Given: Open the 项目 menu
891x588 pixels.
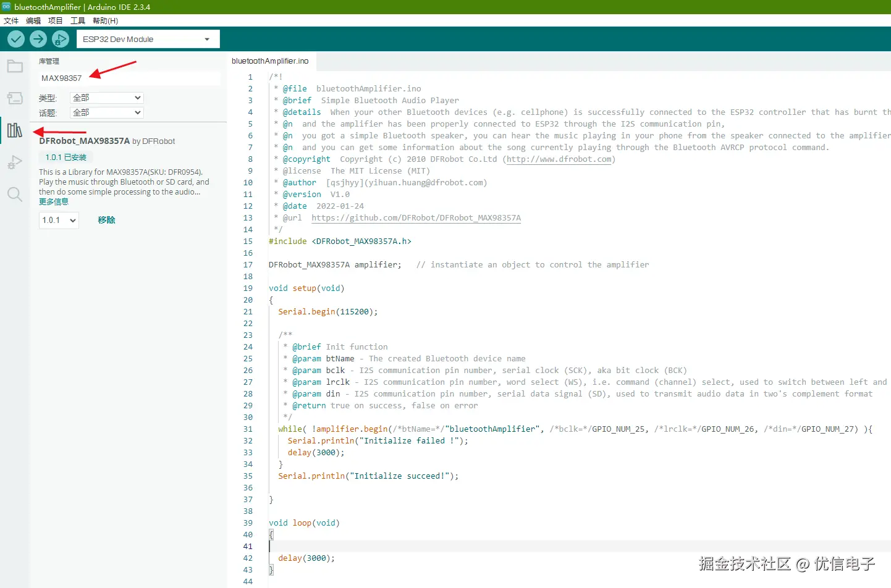Looking at the screenshot, I should point(56,20).
